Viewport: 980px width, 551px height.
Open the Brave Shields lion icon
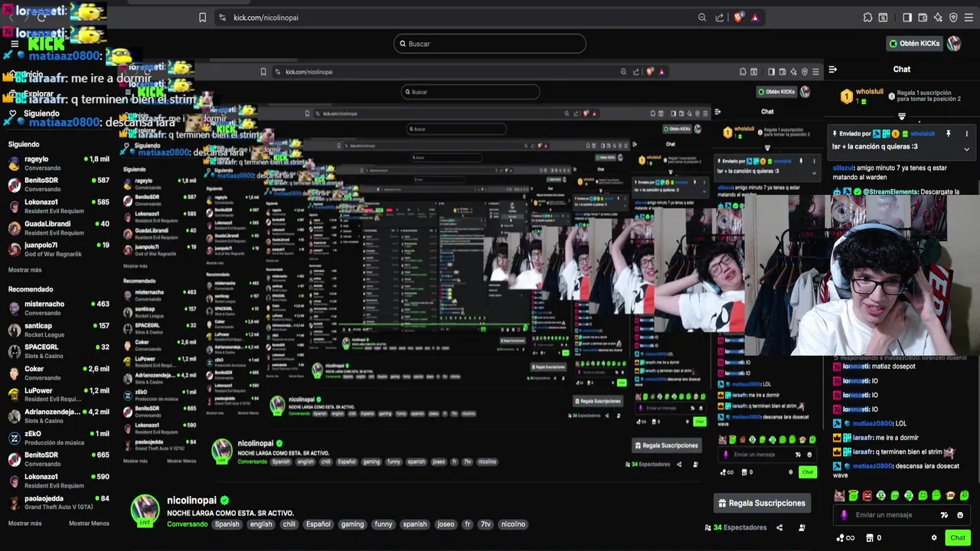(x=738, y=18)
